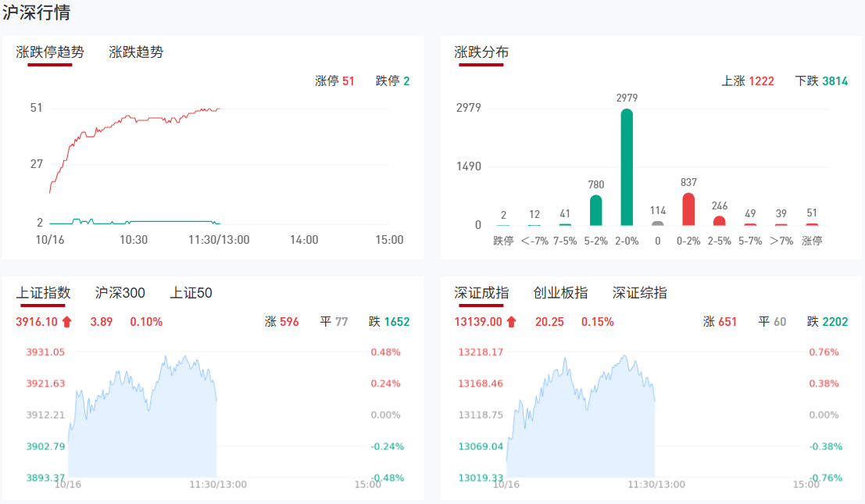Image resolution: width=865 pixels, height=504 pixels.
Task: Click the 涨跌分布 heading
Action: [481, 52]
